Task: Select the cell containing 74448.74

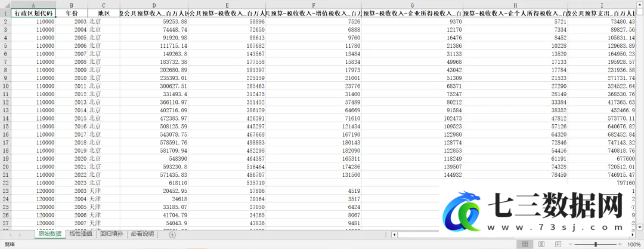Action: (154, 29)
